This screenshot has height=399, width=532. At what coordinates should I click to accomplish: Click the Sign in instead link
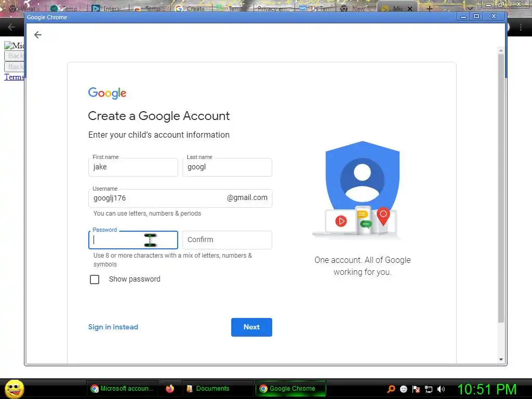[x=113, y=327]
